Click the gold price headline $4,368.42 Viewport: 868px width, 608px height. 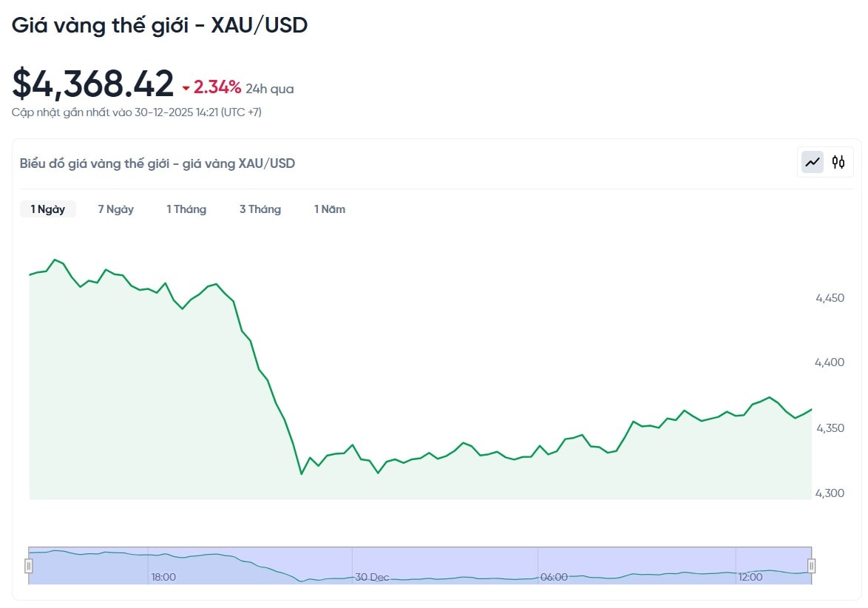tap(92, 83)
